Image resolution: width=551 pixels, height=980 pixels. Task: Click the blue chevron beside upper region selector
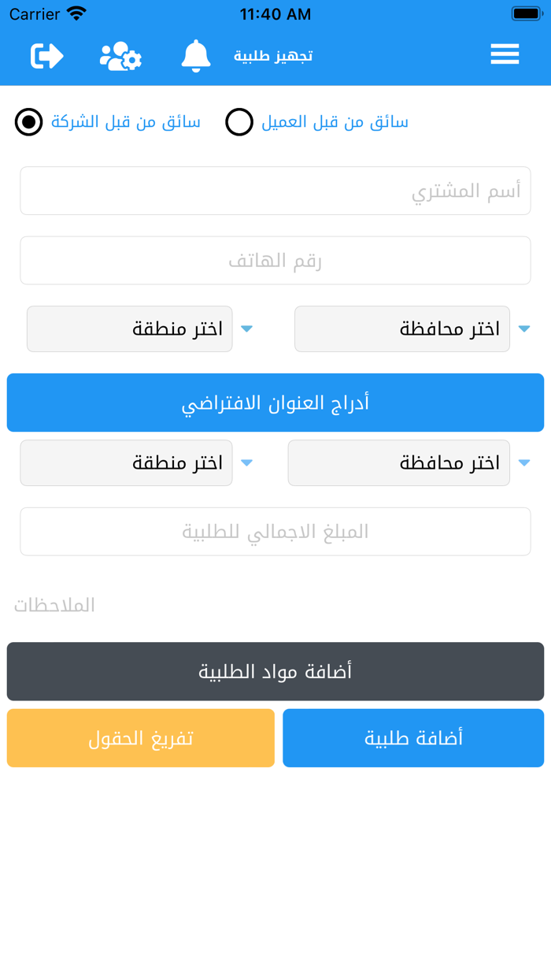[246, 329]
